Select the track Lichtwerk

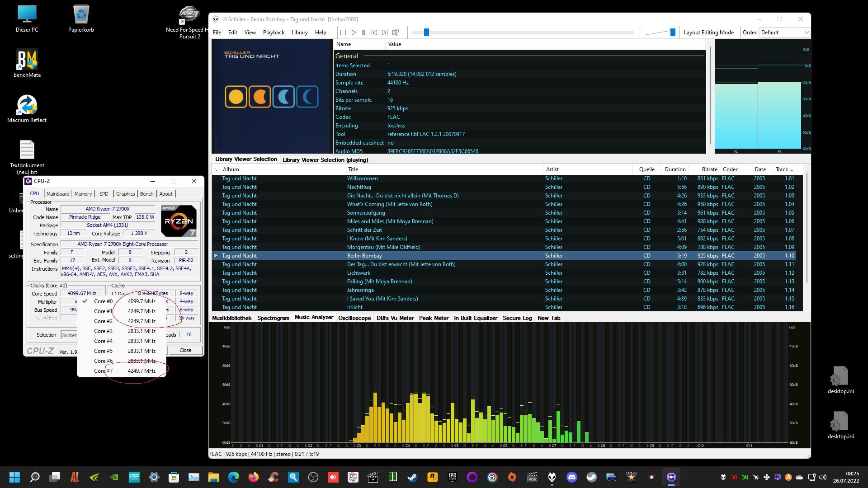tap(504, 273)
